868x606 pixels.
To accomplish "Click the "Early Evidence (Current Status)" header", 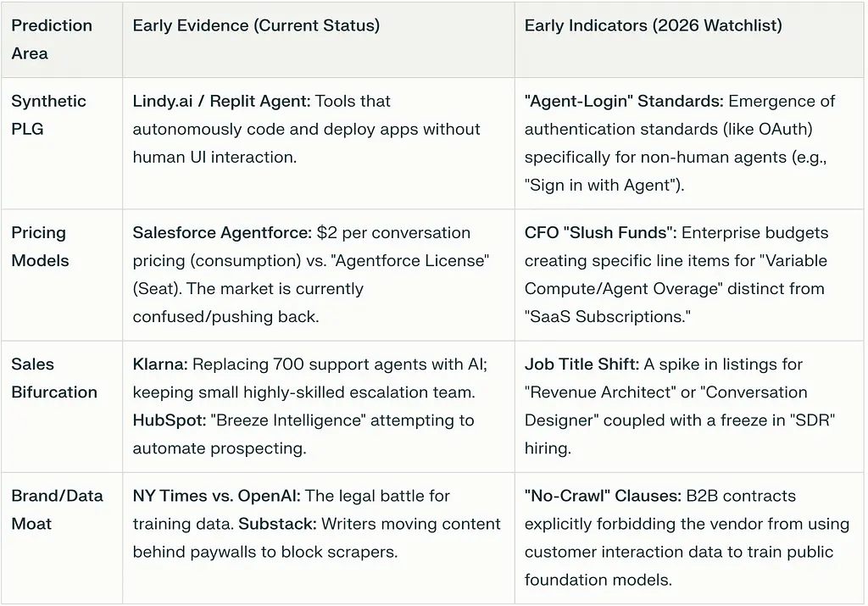I will click(x=256, y=25).
